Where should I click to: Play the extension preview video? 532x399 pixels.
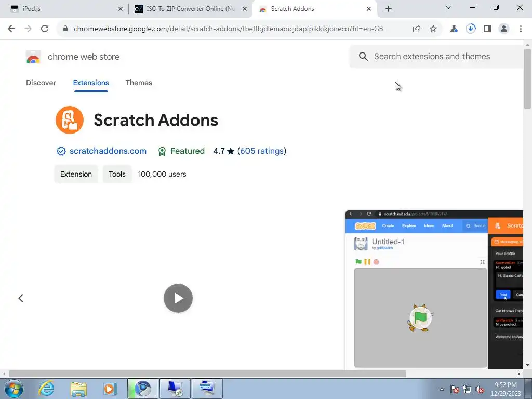point(178,298)
